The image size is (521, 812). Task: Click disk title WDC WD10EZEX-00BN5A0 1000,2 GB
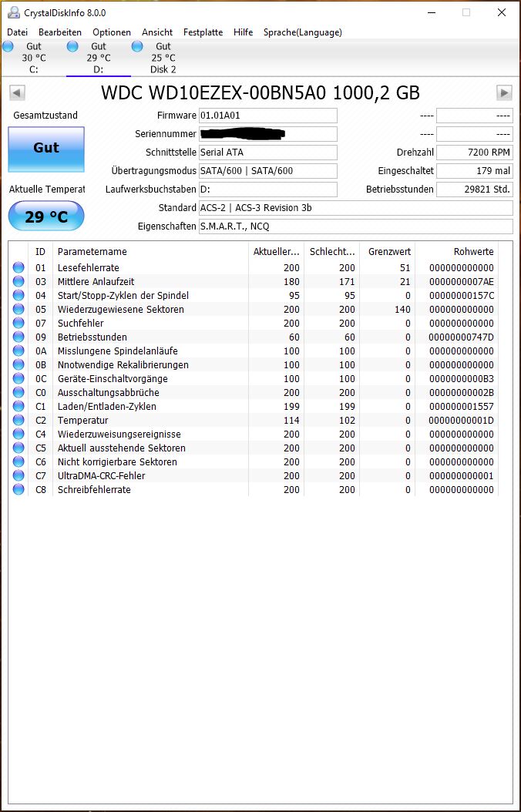(x=260, y=93)
